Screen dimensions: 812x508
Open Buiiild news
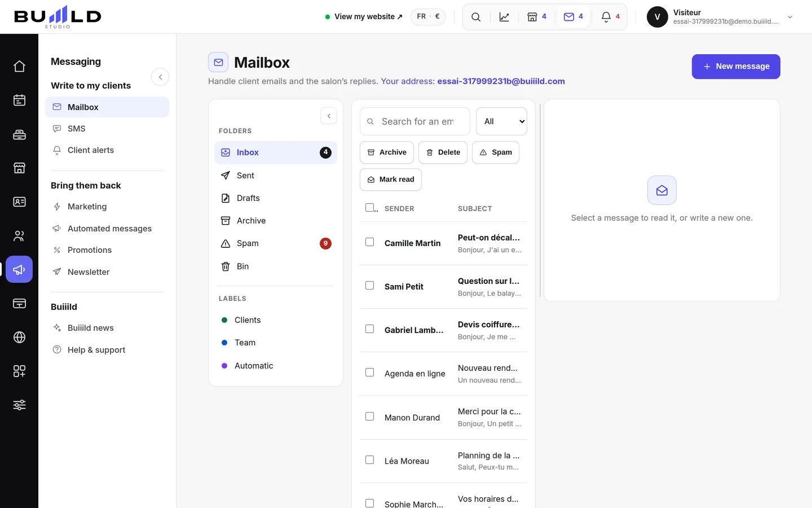pyautogui.click(x=107, y=328)
